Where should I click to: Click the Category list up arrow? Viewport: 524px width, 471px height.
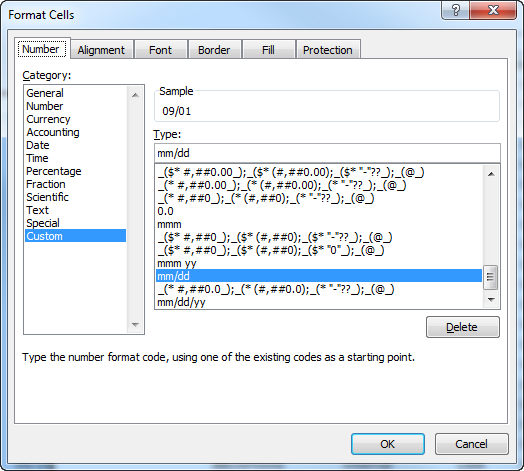click(135, 95)
